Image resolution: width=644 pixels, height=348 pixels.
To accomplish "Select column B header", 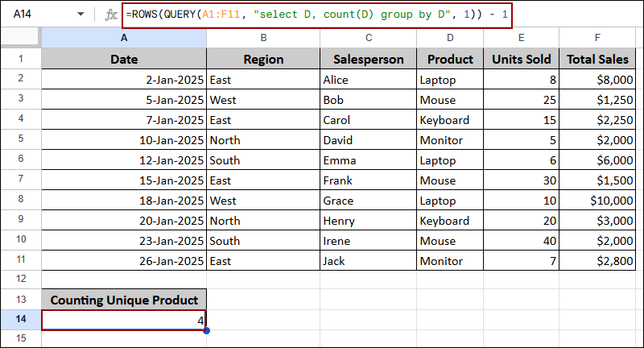I will tap(263, 38).
